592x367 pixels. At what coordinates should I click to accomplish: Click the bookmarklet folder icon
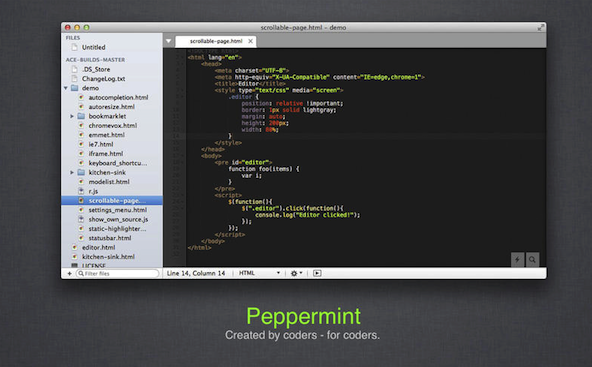[x=81, y=116]
